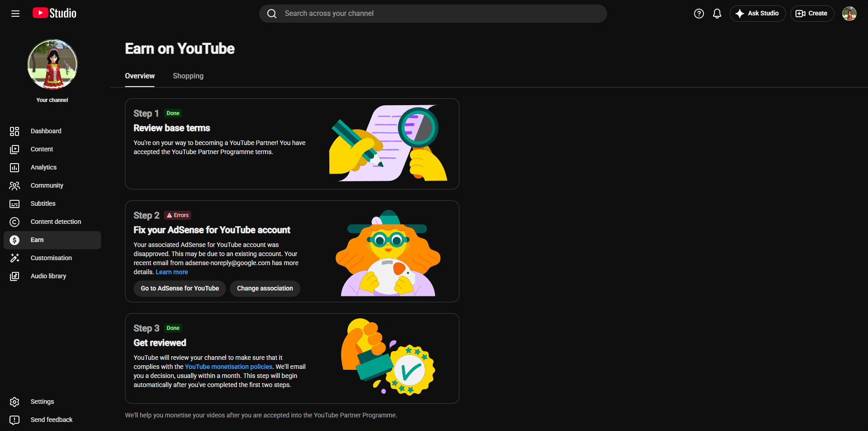Click the Ask Studio button

coord(757,14)
